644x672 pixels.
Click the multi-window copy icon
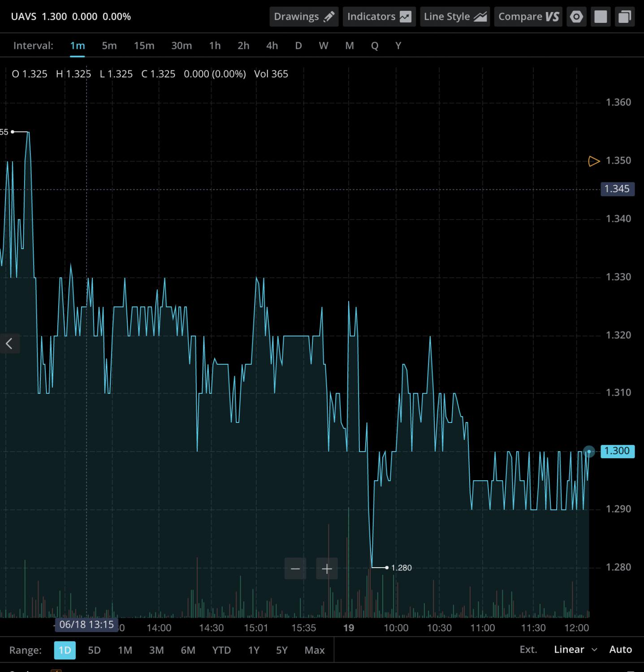tap(625, 17)
